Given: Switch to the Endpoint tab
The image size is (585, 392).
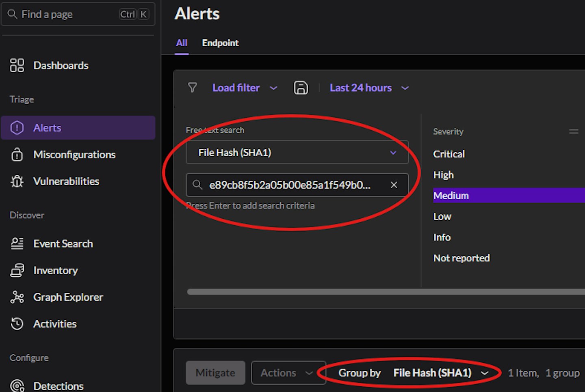Looking at the screenshot, I should pyautogui.click(x=220, y=43).
